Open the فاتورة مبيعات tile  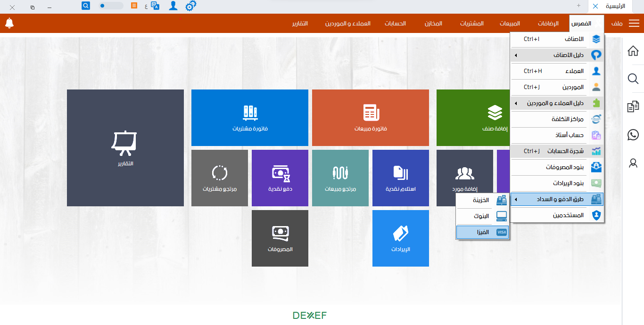click(x=370, y=118)
